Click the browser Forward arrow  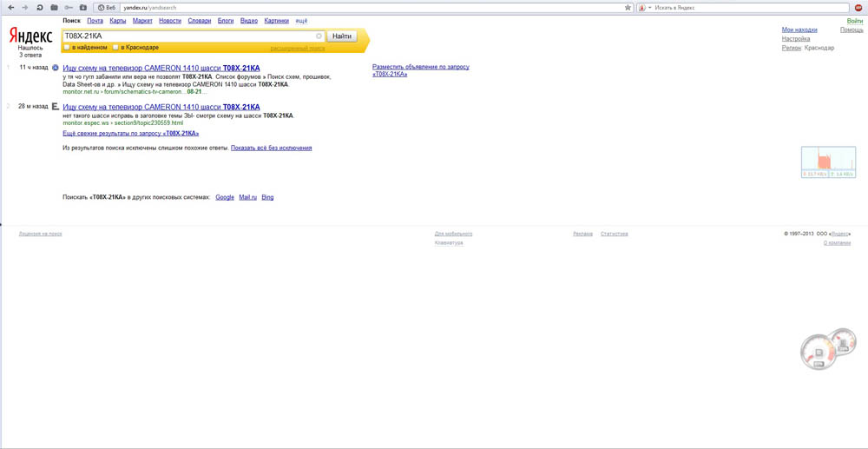[x=24, y=8]
